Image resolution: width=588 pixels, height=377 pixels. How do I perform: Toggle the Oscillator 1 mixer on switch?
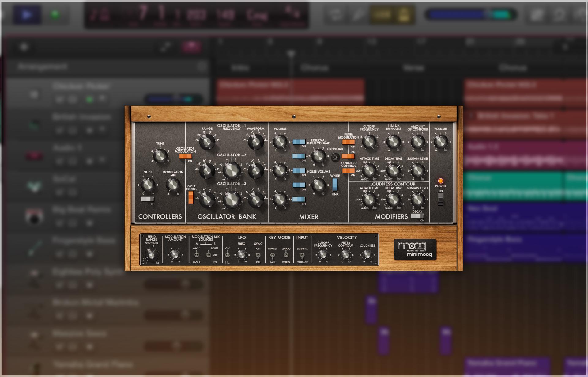tap(299, 142)
